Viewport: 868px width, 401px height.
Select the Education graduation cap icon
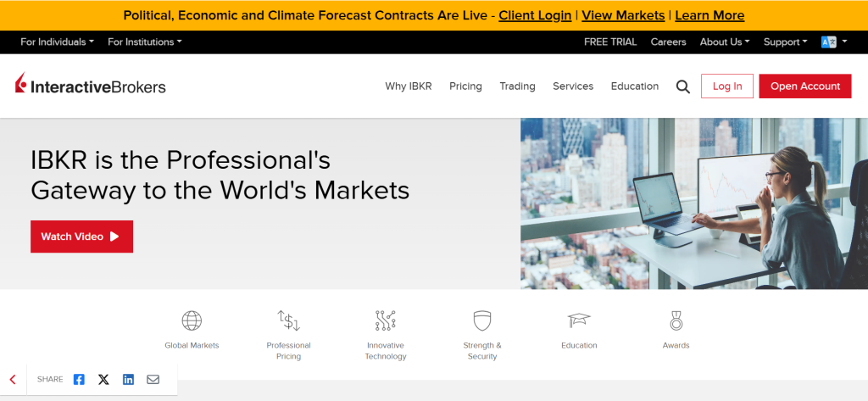point(579,320)
